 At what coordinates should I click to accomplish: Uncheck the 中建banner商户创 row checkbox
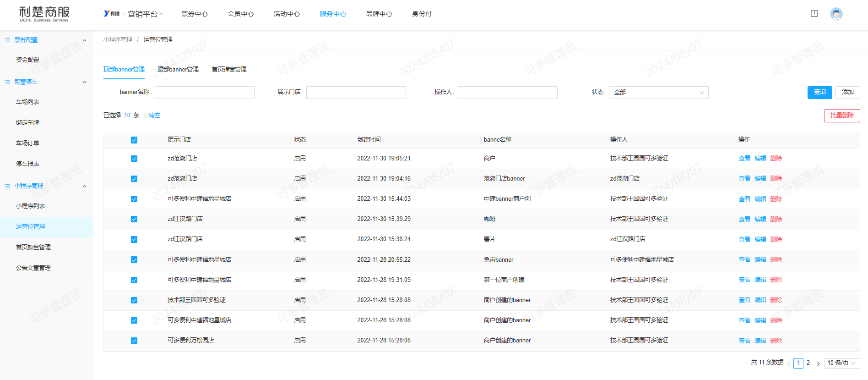pos(134,199)
